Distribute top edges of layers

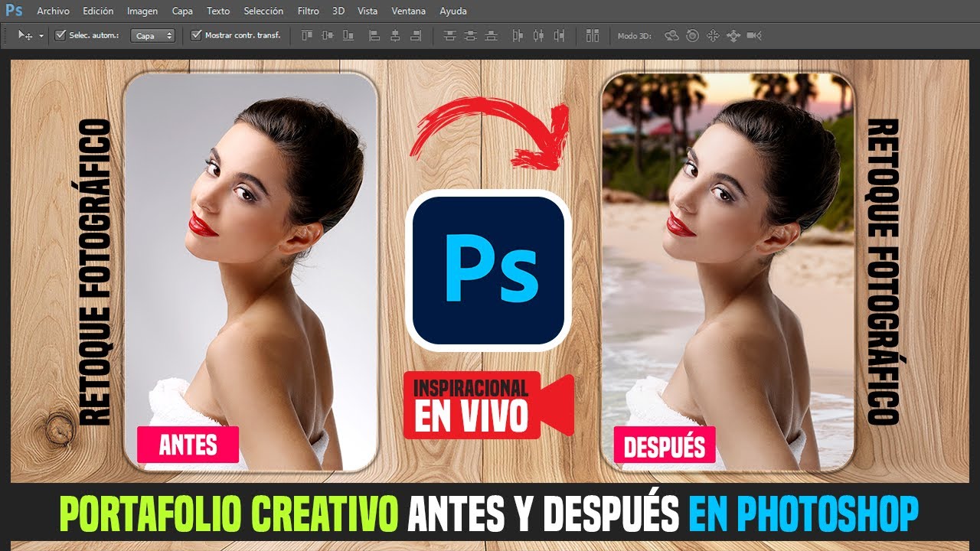[x=449, y=35]
